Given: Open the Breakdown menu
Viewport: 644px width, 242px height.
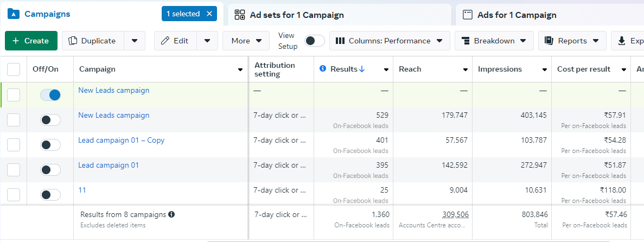Looking at the screenshot, I should 494,41.
